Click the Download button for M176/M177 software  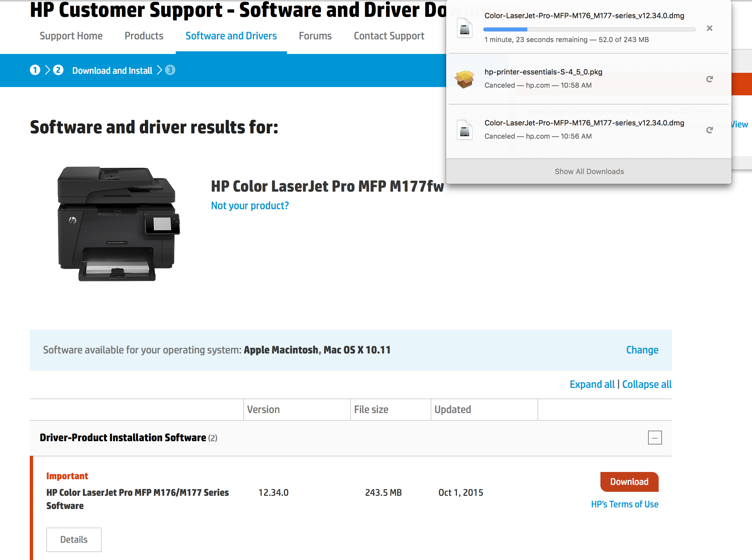[629, 481]
